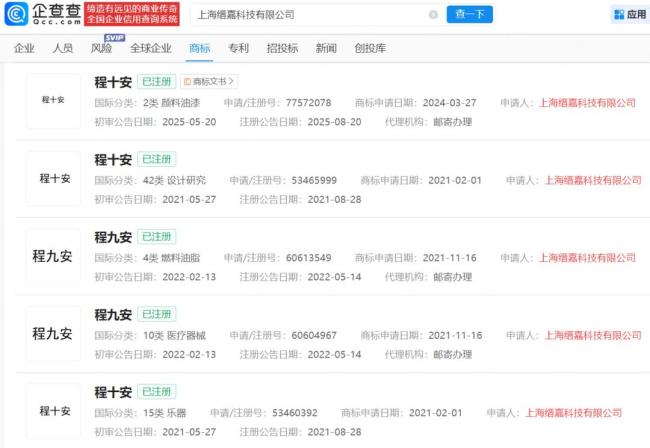650x448 pixels.
Task: Click the 查一下 search button
Action: click(469, 15)
